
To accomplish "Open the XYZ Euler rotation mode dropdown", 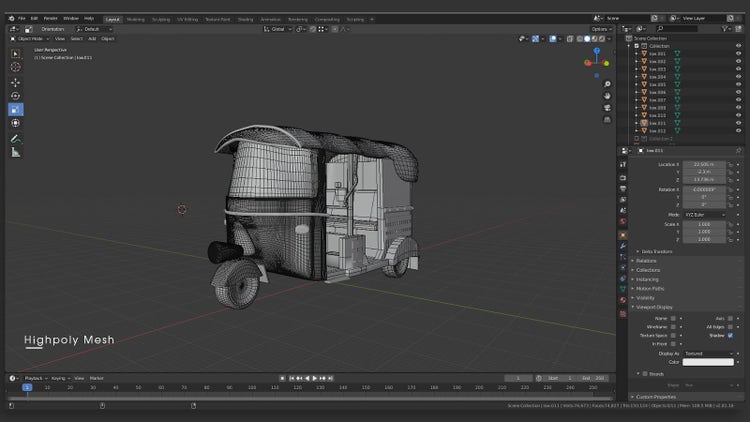I will [x=704, y=215].
